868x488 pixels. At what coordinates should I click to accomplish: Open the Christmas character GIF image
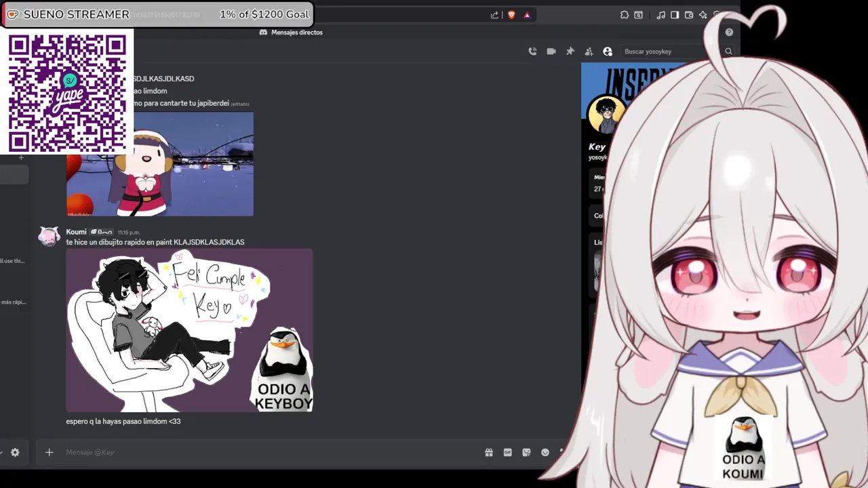(x=160, y=164)
